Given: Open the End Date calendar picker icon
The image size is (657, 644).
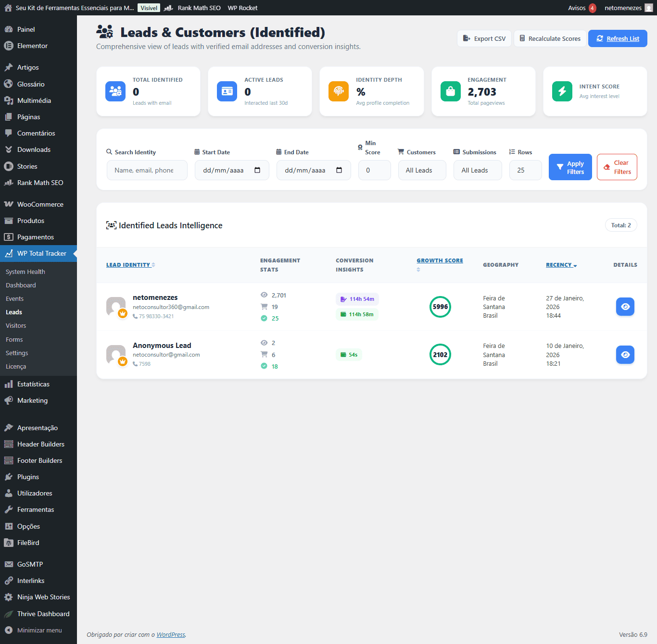Looking at the screenshot, I should point(339,170).
